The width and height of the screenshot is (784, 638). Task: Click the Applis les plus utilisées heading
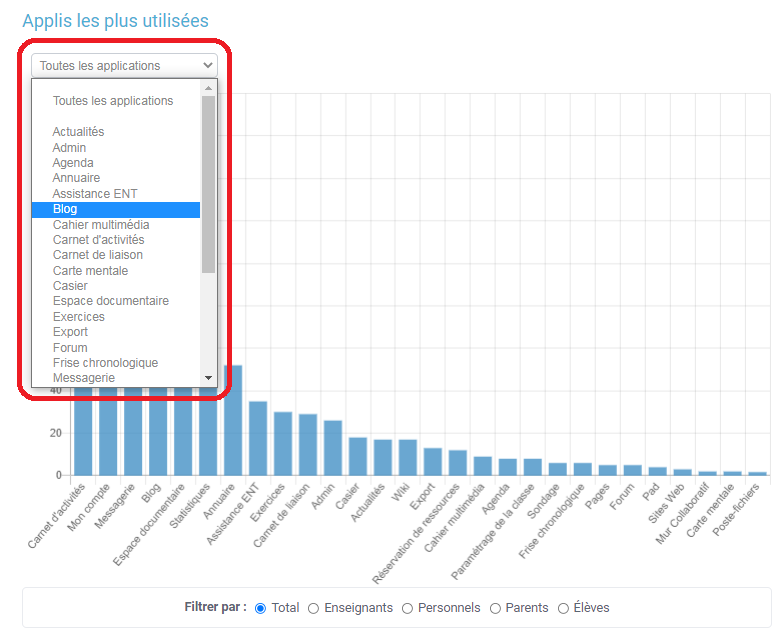click(x=116, y=21)
